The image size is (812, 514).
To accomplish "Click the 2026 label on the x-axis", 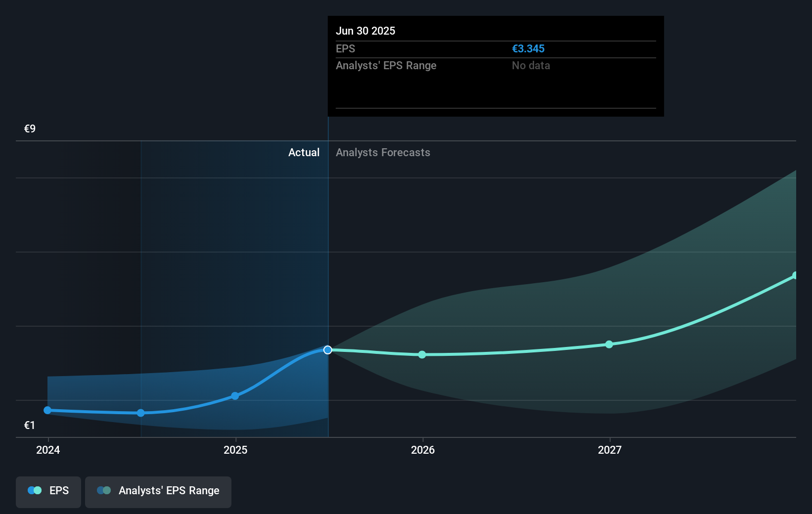I will [x=422, y=450].
